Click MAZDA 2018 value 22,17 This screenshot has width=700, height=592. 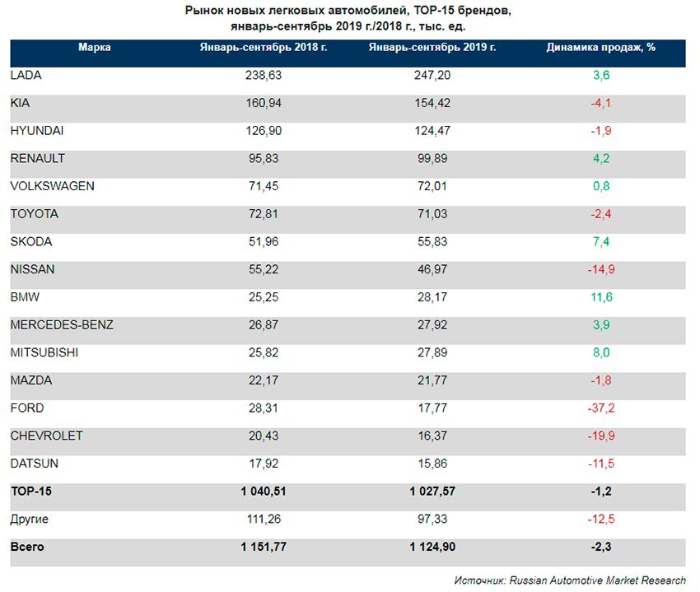point(264,380)
